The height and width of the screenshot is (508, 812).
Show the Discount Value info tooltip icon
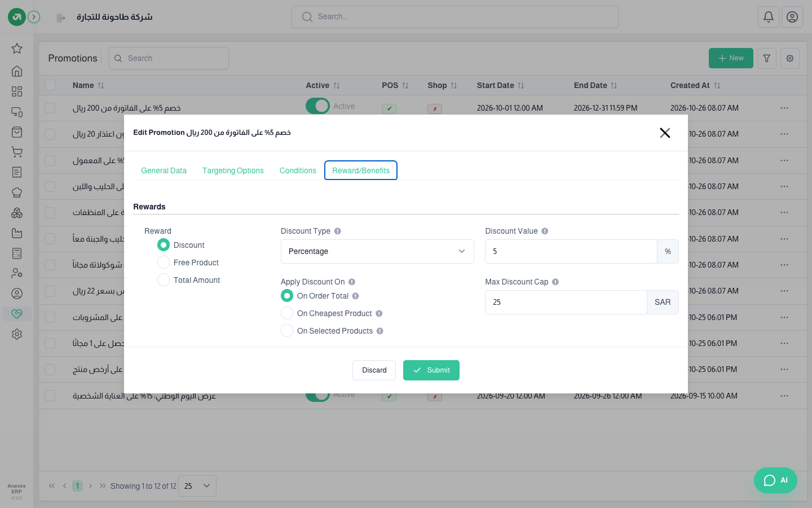545,231
